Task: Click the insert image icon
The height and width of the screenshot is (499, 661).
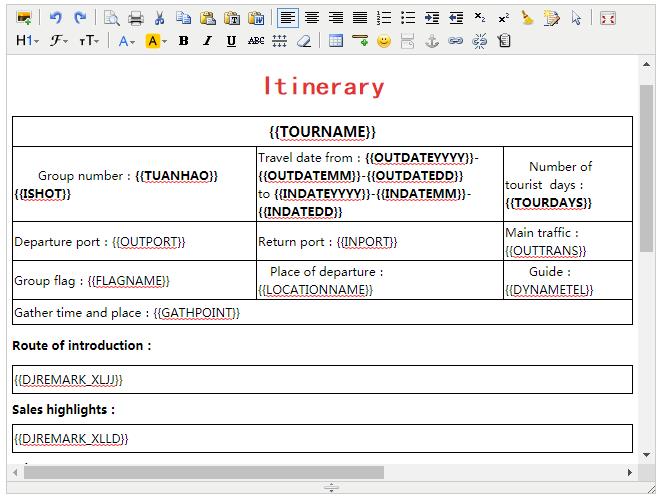Action: [24, 18]
